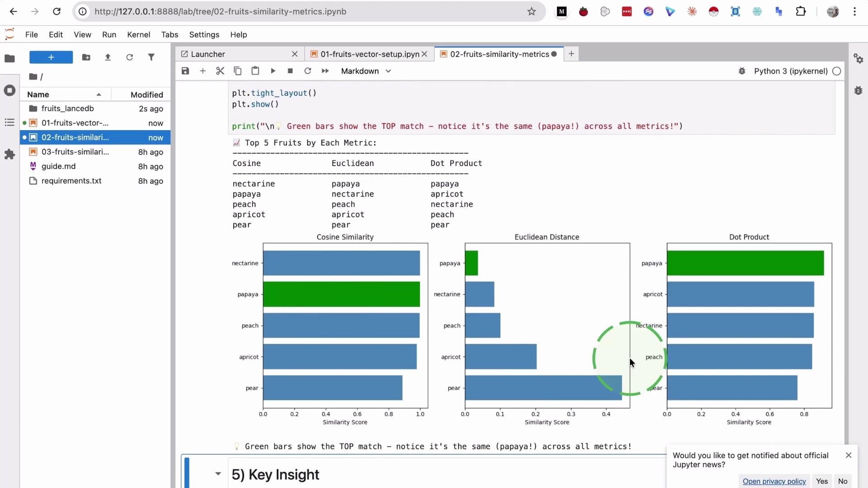Restart kernel and run all cells
868x488 pixels.
(x=325, y=71)
